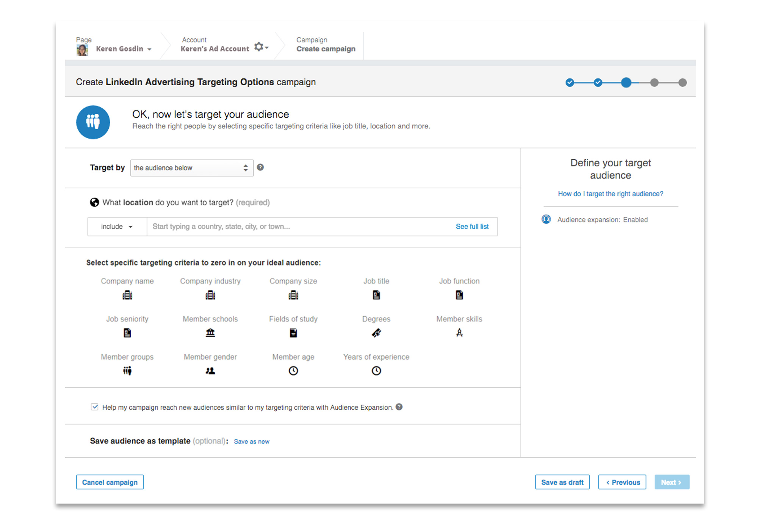
Task: Click the Company name label
Action: (x=127, y=281)
